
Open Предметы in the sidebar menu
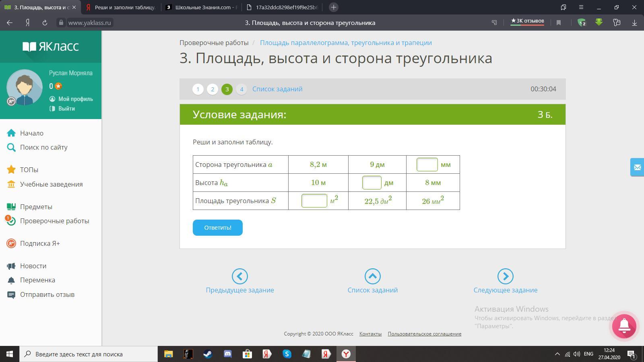coord(36,207)
